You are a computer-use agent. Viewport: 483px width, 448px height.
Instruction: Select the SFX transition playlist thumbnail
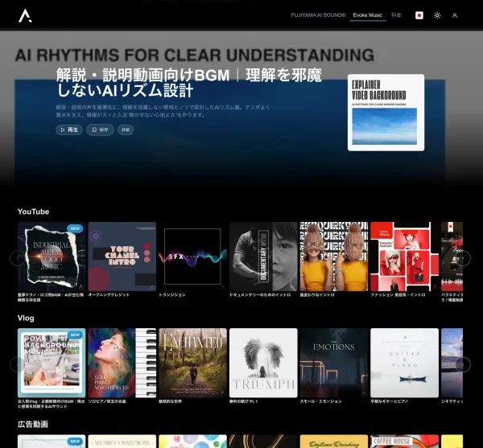coord(192,256)
